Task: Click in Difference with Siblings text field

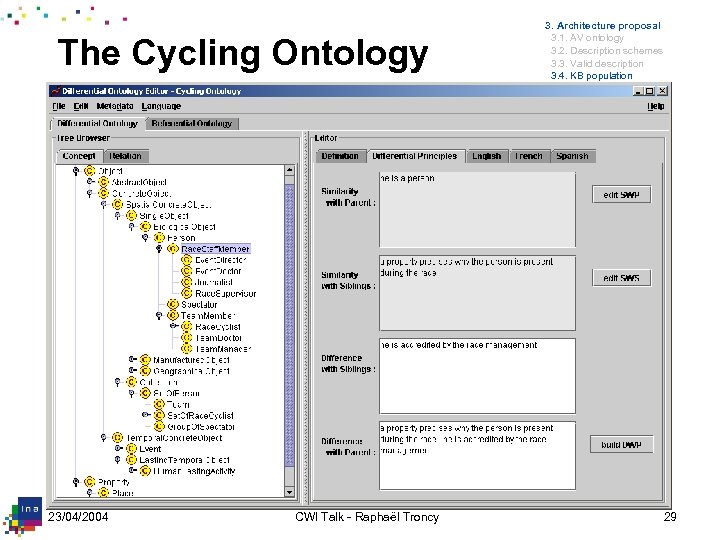Action: click(477, 376)
